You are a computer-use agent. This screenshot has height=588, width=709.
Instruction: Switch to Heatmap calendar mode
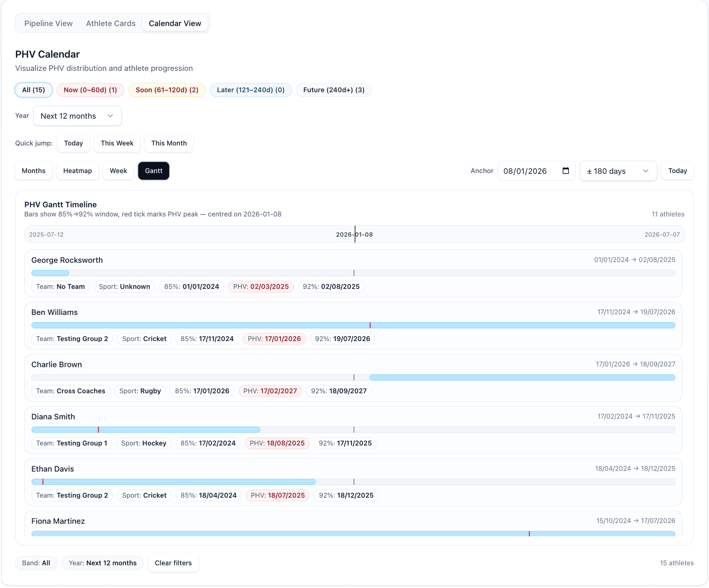pos(77,171)
